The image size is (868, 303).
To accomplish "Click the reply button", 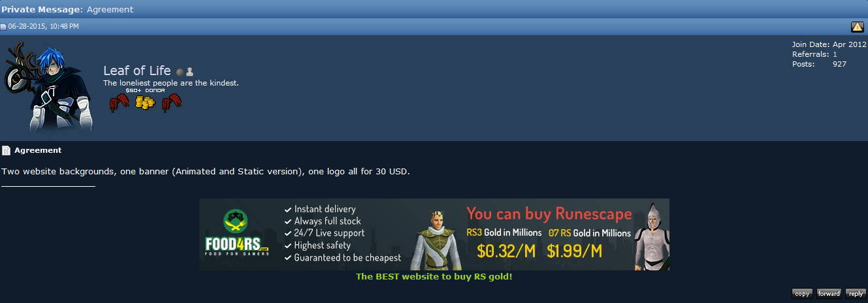I will coord(856,294).
